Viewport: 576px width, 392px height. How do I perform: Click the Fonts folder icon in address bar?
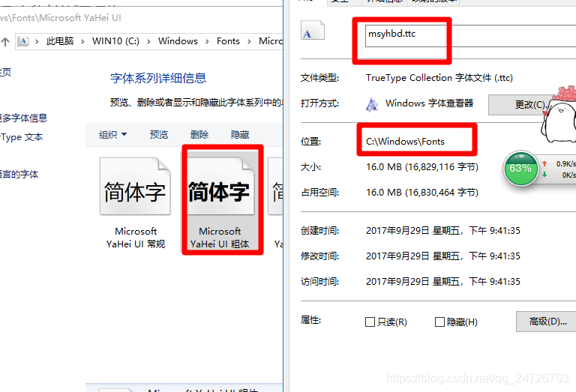coord(23,41)
